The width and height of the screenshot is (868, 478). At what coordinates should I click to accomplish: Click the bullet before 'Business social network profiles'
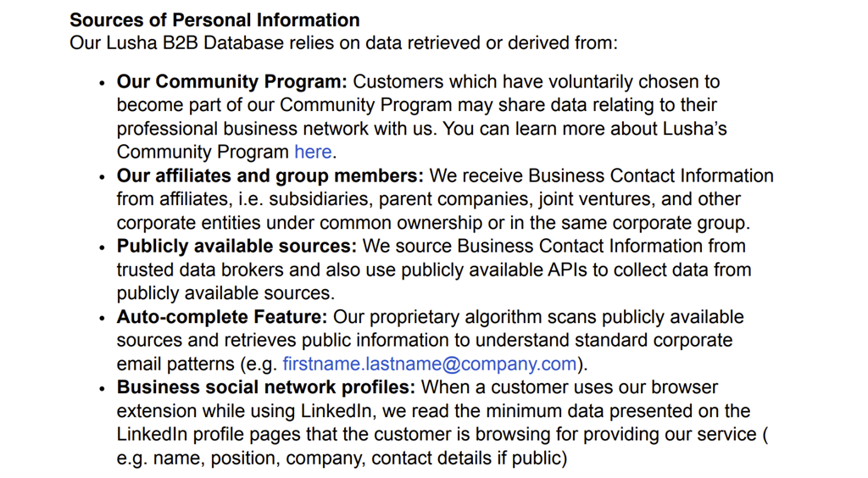[x=103, y=389]
